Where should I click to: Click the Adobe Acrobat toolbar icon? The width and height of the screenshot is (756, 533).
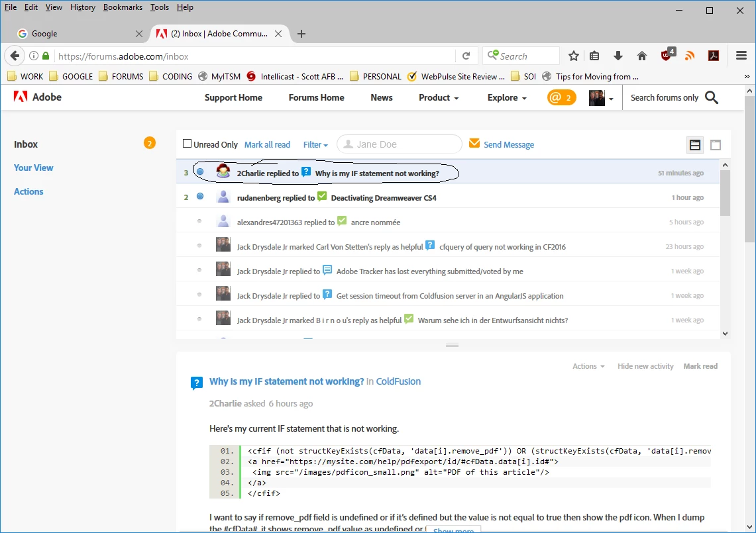tap(714, 56)
